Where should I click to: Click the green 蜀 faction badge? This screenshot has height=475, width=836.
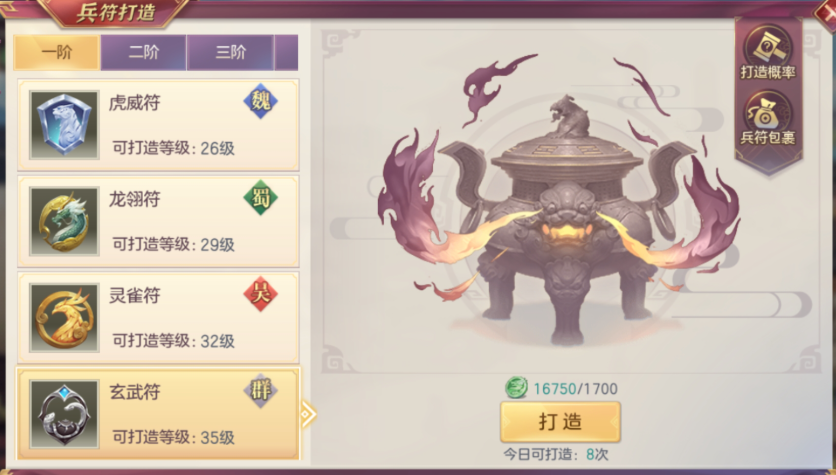coord(261,197)
